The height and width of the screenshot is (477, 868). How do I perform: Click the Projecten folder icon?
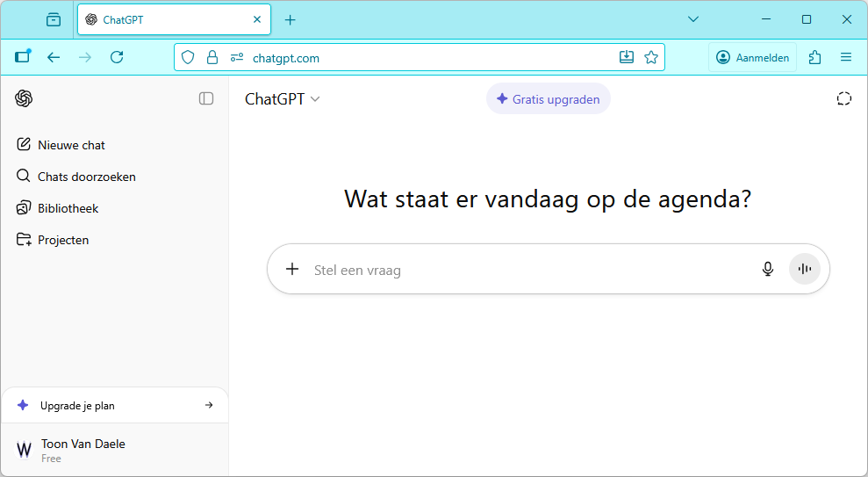click(23, 239)
